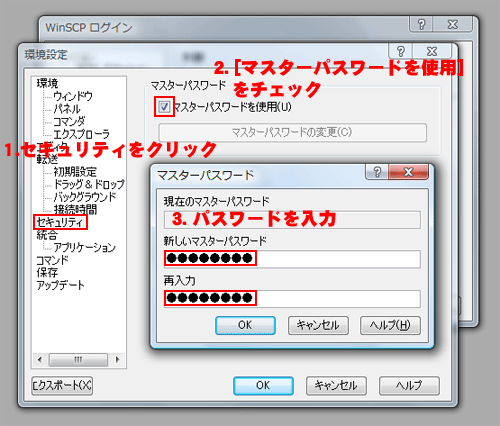Select ウィンドウ tree item
This screenshot has height=426, width=500.
tap(73, 96)
